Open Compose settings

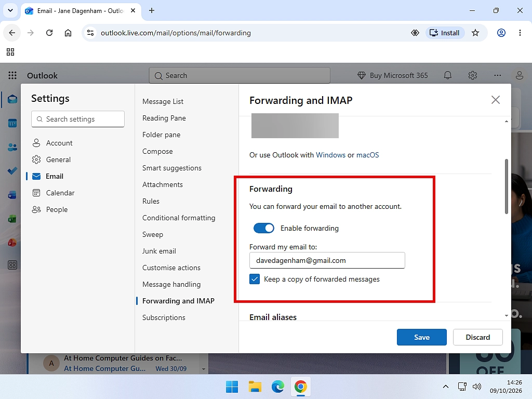[x=157, y=151]
